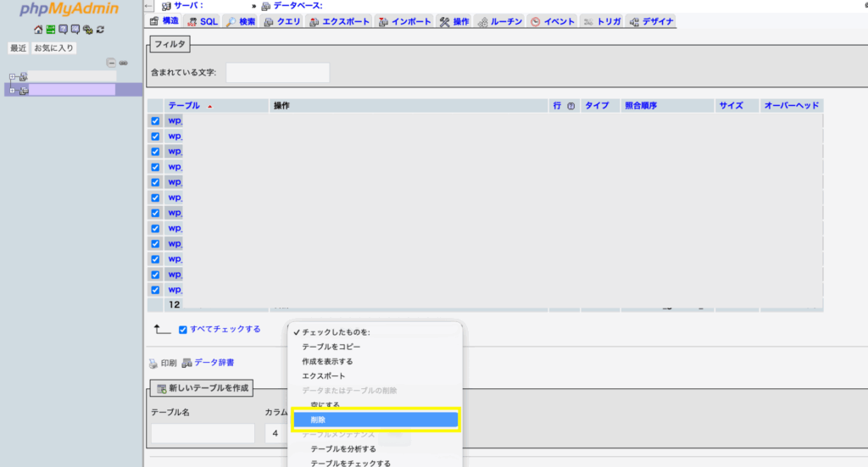The image size is (868, 467).
Task: Uncheck the last wp_ table checkbox
Action: [x=155, y=289]
